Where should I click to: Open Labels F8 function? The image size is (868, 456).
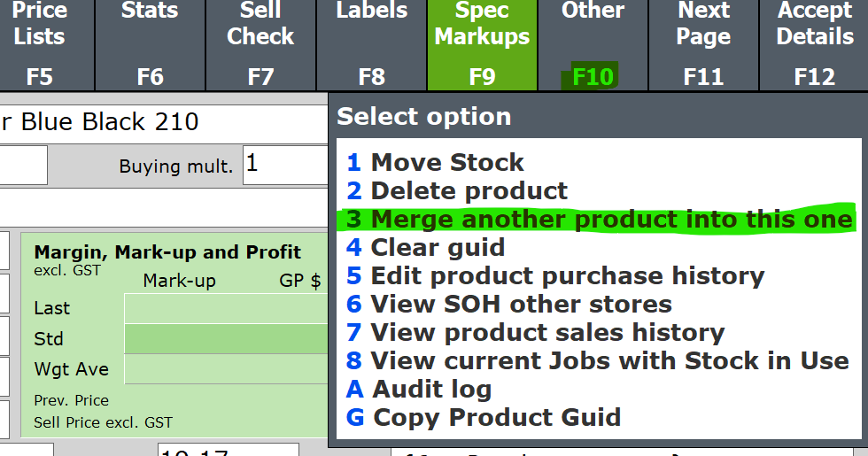coord(371,44)
